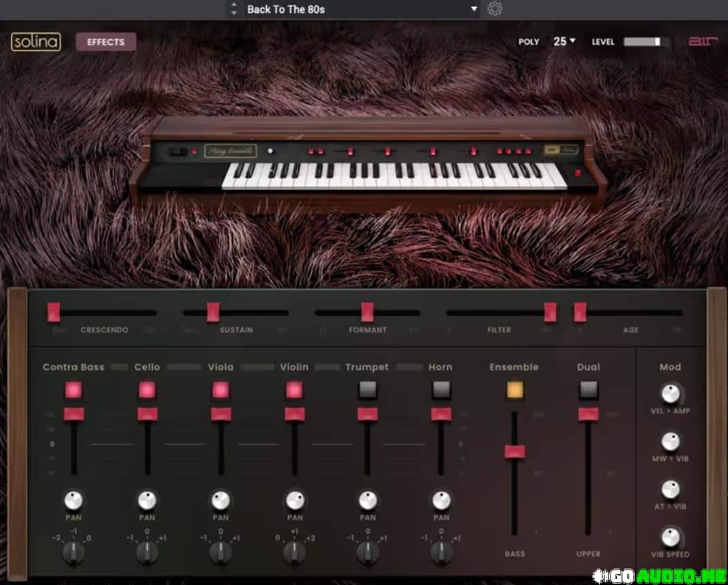Screen dimensions: 728x585
Task: Click the VEL > AMP mod knob
Action: click(671, 393)
